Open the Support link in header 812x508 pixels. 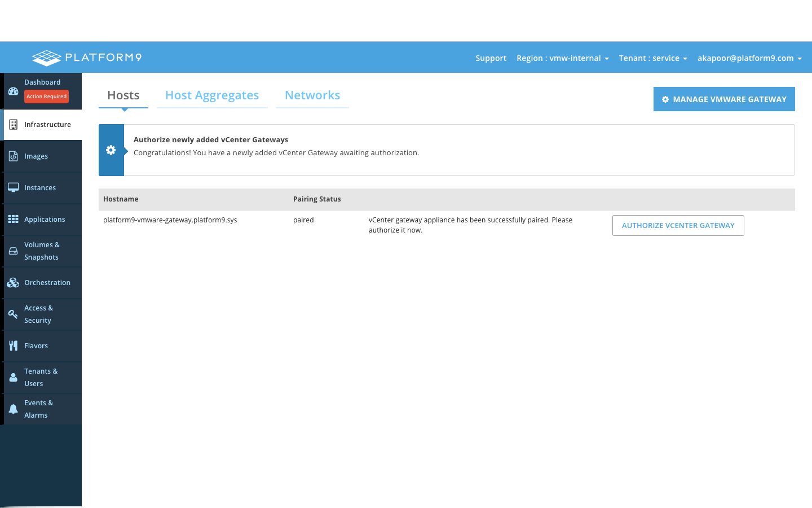[491, 58]
